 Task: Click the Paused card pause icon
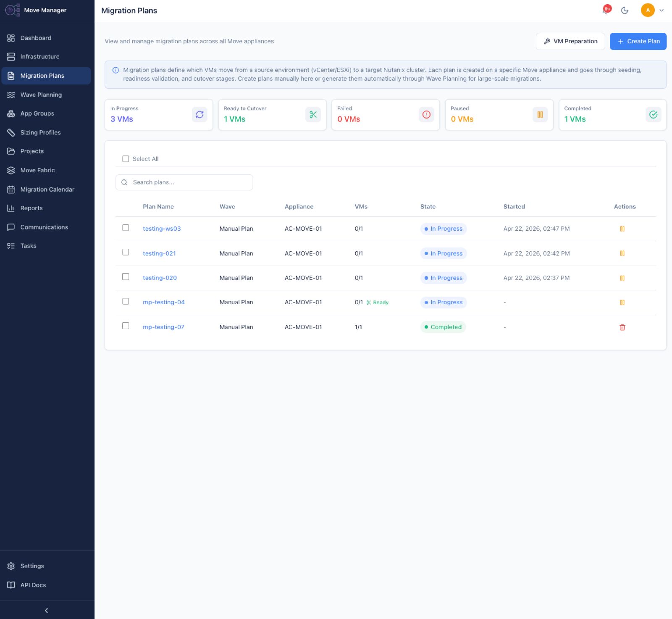pos(540,114)
